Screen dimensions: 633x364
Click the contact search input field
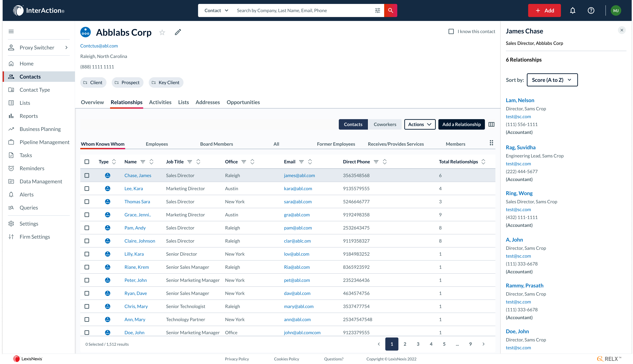click(x=303, y=10)
